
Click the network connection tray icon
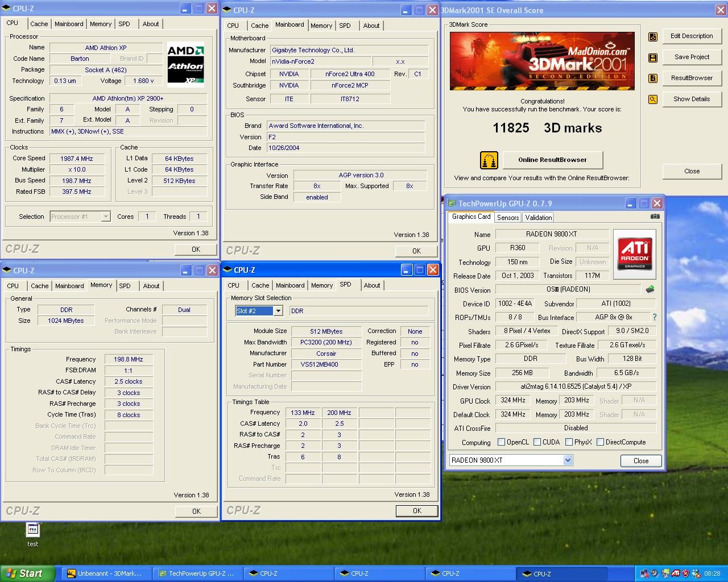tap(644, 573)
